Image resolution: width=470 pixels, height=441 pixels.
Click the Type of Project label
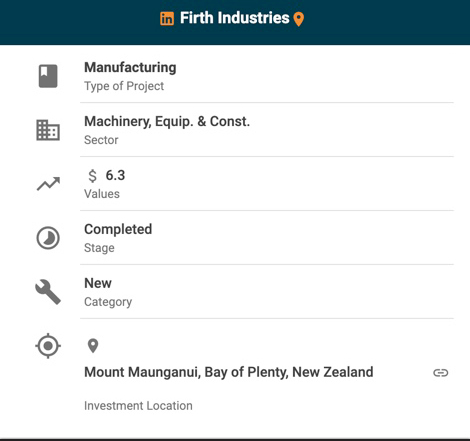(x=124, y=86)
